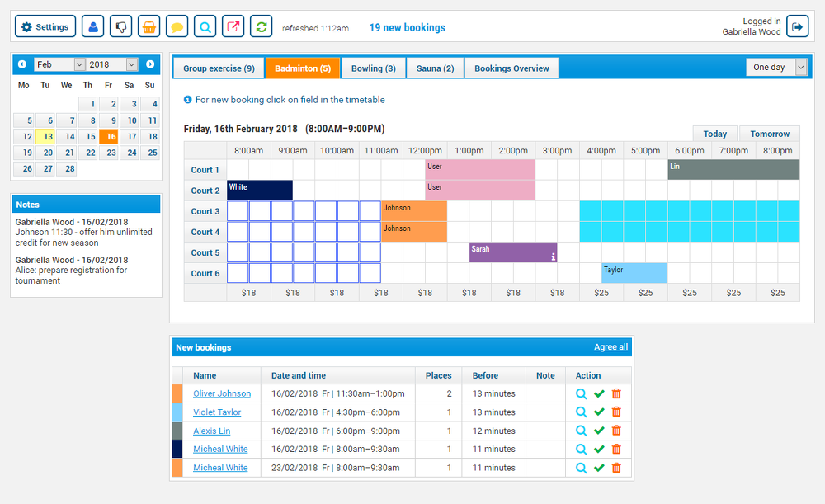Click the Today button above the timetable
Image resolution: width=825 pixels, height=504 pixels.
[714, 133]
